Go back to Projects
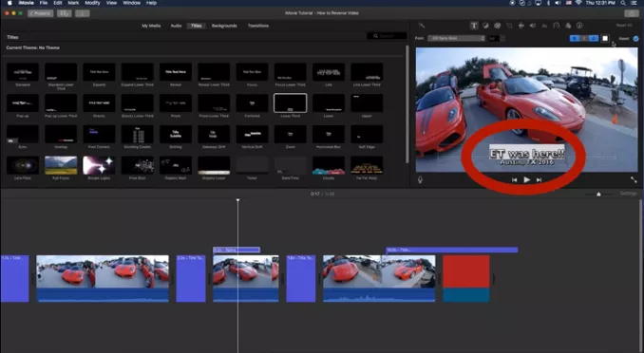The width and height of the screenshot is (644, 353). 40,13
